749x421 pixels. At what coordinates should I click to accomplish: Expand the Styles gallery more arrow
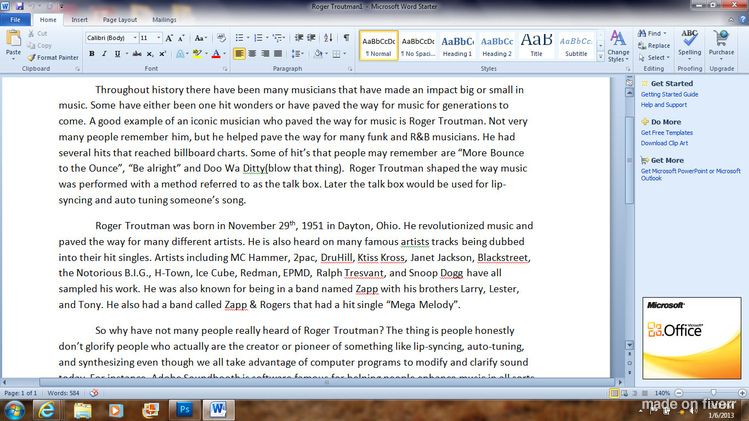600,57
